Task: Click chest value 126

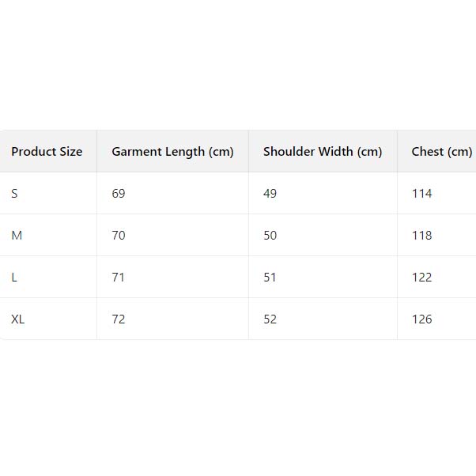Action: tap(422, 319)
